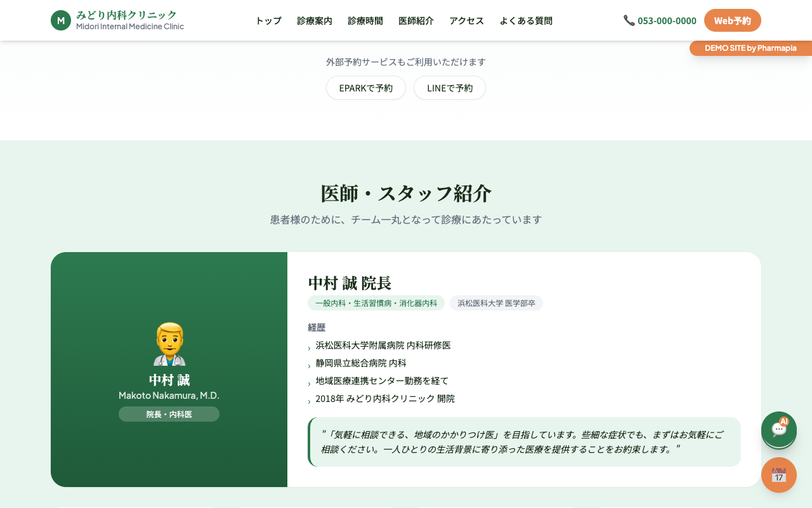Open the orange calendar booking icon

click(778, 475)
